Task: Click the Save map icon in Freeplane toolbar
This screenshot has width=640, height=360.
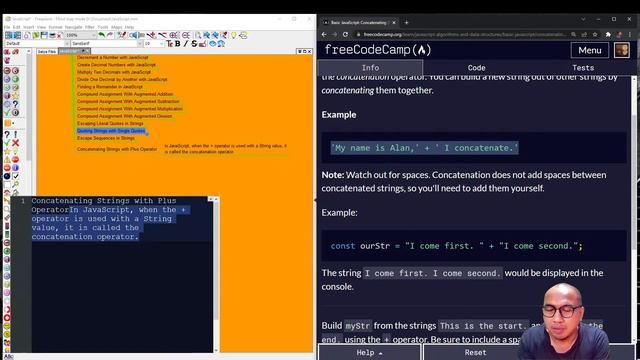Action: click(44, 36)
